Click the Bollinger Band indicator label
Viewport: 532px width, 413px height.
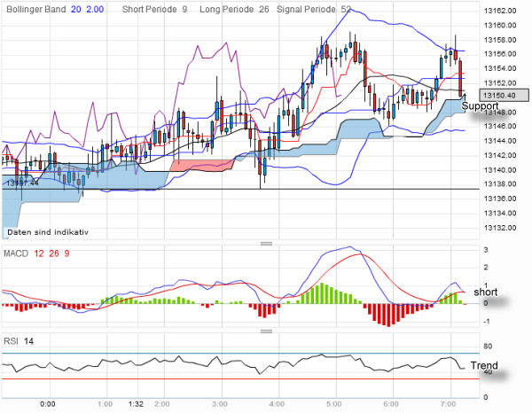(x=36, y=9)
